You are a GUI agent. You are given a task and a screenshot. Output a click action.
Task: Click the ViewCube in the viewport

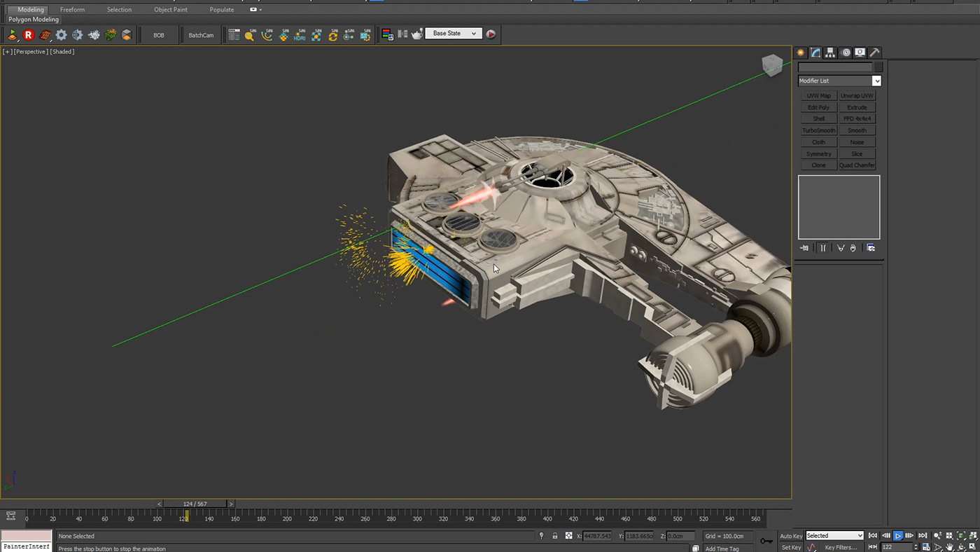coord(771,66)
